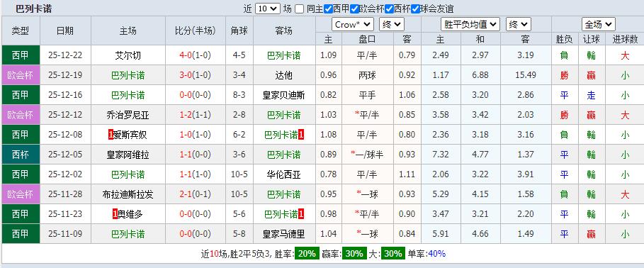Click the 类型 column header

click(x=21, y=30)
